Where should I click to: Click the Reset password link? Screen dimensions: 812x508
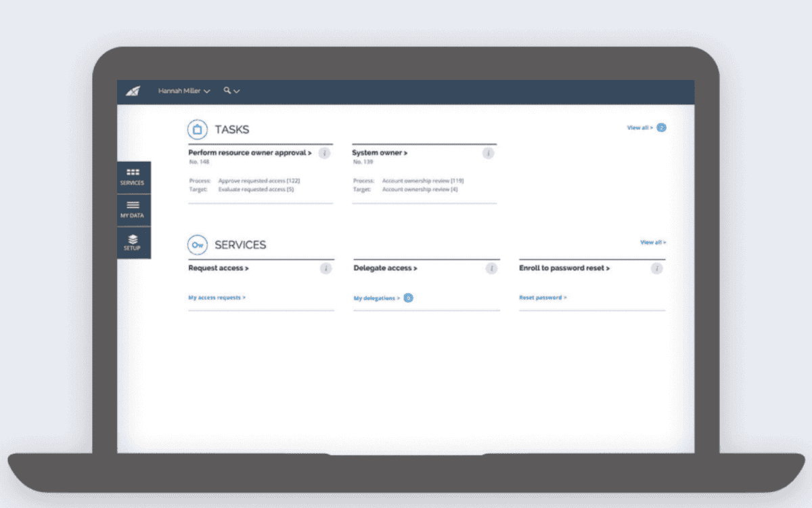[543, 297]
